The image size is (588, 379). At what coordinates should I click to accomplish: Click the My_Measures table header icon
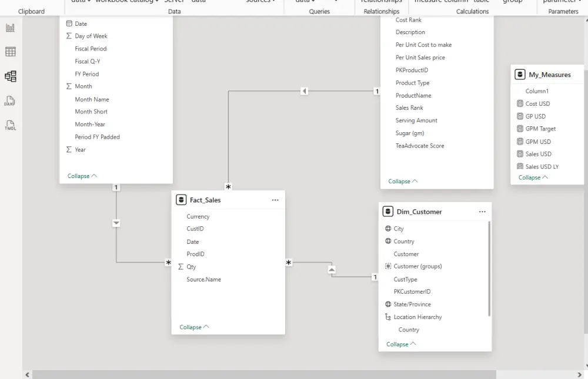pyautogui.click(x=520, y=75)
